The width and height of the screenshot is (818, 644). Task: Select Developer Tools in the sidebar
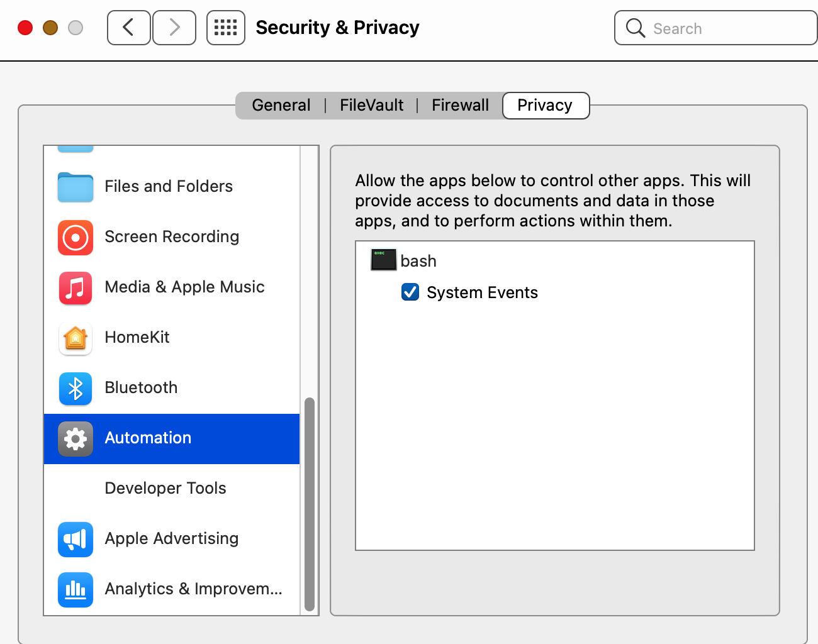(165, 488)
